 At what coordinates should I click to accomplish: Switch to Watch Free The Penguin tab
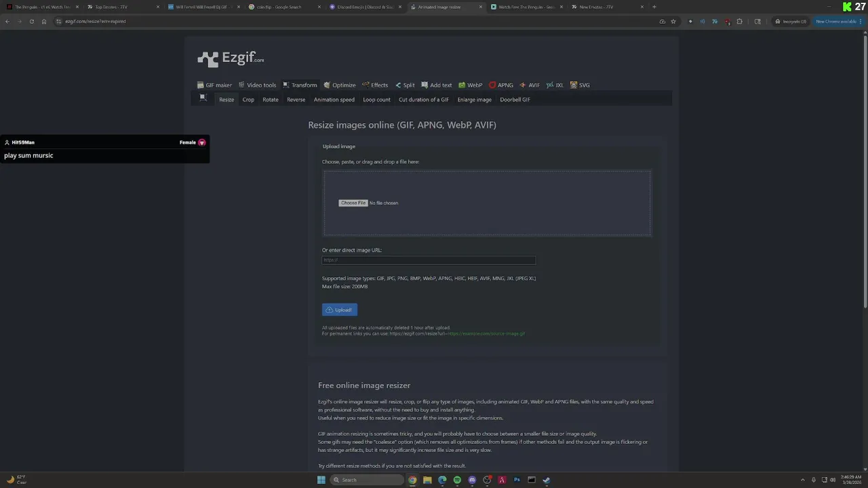(x=527, y=7)
